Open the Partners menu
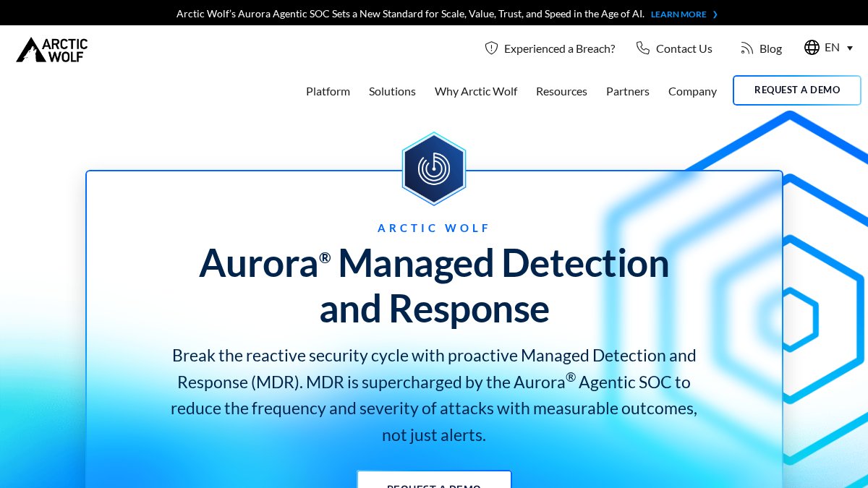This screenshot has width=868, height=488. pos(628,91)
